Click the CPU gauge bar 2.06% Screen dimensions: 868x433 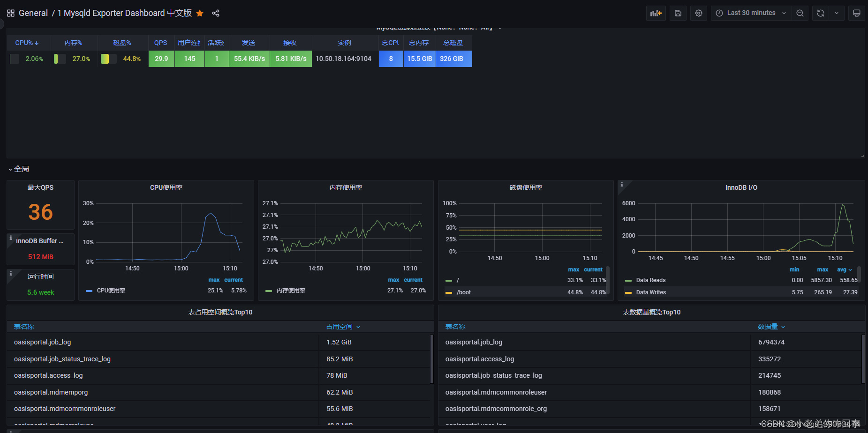point(15,59)
